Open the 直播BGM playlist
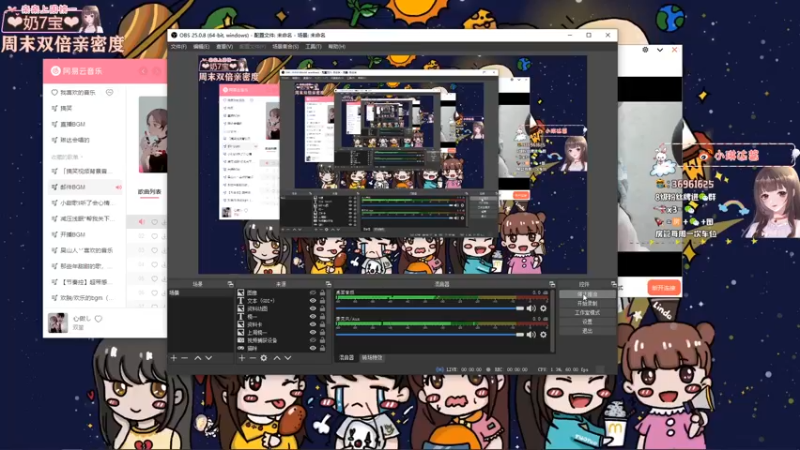 [x=72, y=124]
